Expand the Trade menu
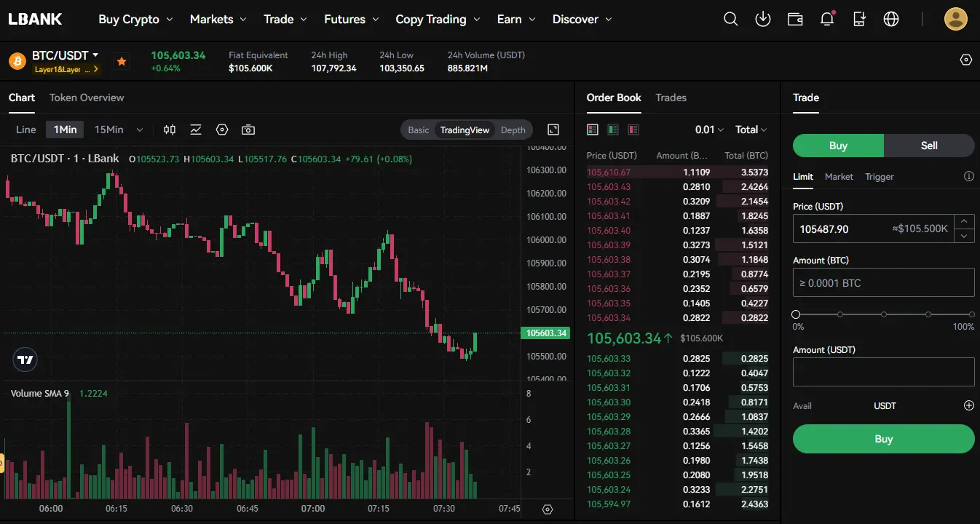The image size is (980, 524). (x=285, y=19)
